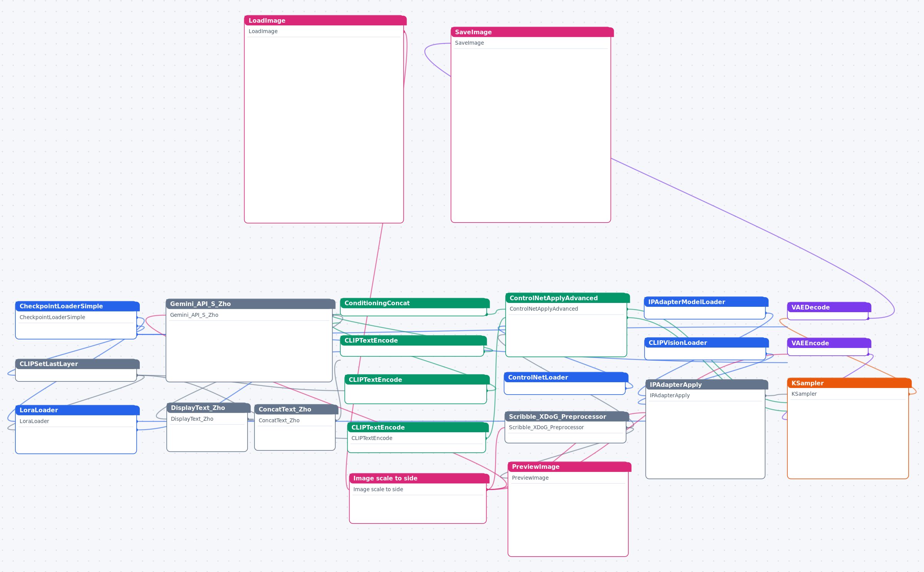Click the KSampler node header
This screenshot has width=924, height=572.
[x=849, y=383]
